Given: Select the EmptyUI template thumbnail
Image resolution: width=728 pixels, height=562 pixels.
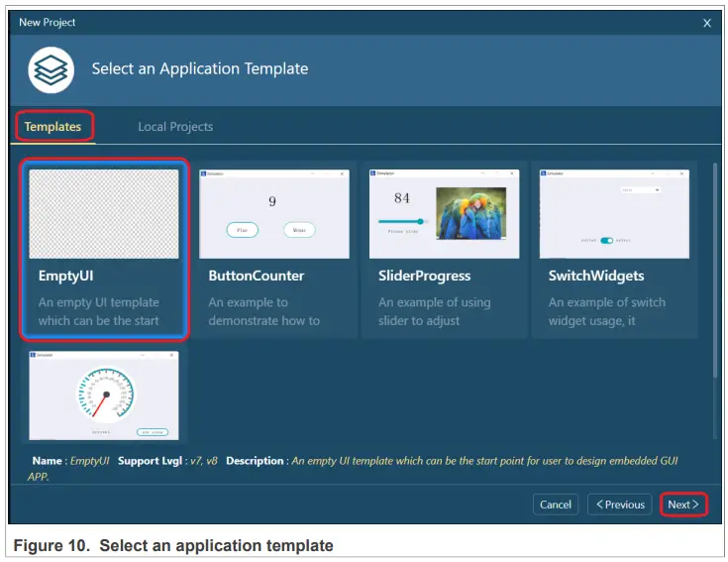Looking at the screenshot, I should pyautogui.click(x=104, y=214).
